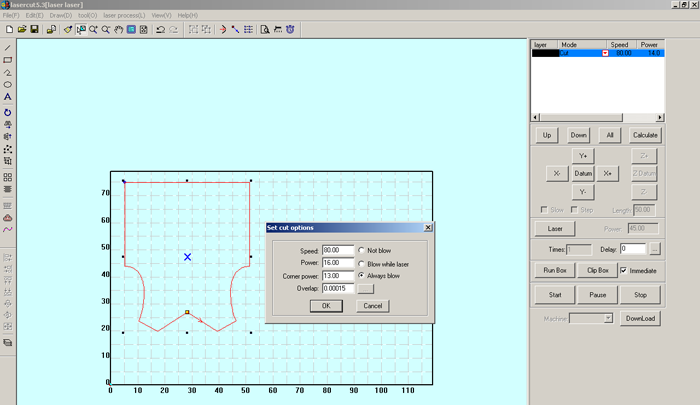
Task: Click the Stop button
Action: pyautogui.click(x=640, y=295)
